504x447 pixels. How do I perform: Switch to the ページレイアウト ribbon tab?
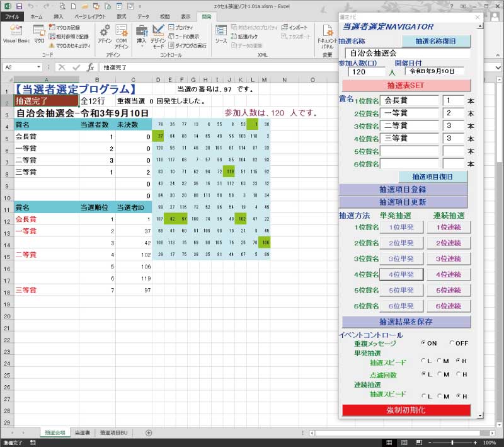pos(90,17)
